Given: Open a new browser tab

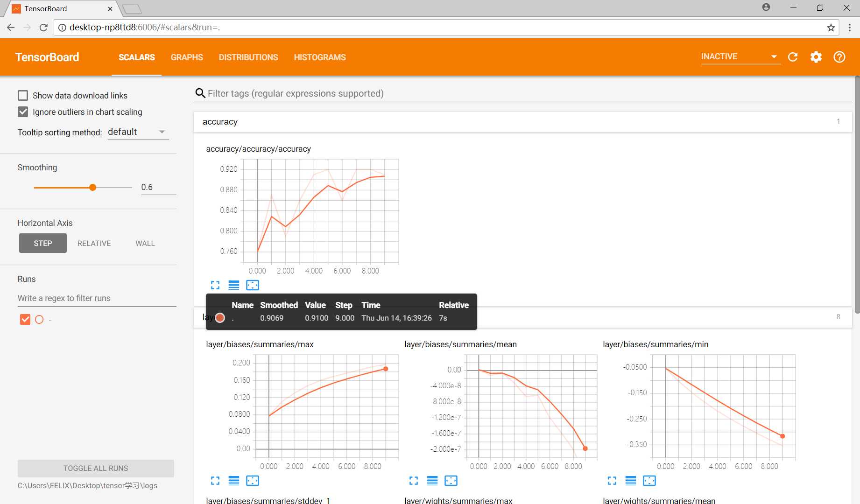Looking at the screenshot, I should click(132, 9).
